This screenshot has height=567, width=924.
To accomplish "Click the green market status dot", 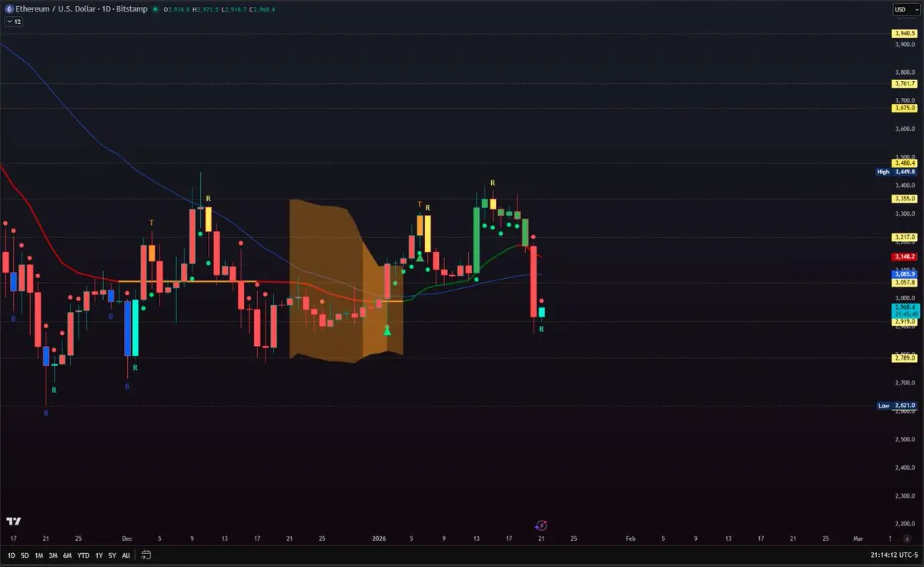I will pyautogui.click(x=155, y=9).
